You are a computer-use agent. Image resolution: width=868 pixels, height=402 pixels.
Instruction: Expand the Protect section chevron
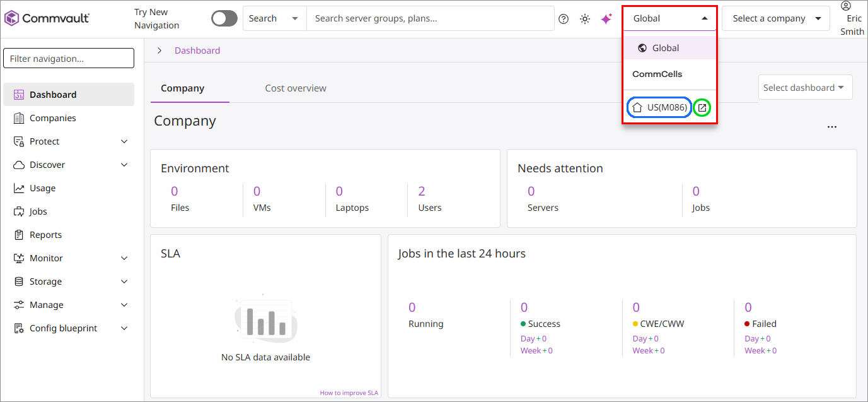coord(124,141)
